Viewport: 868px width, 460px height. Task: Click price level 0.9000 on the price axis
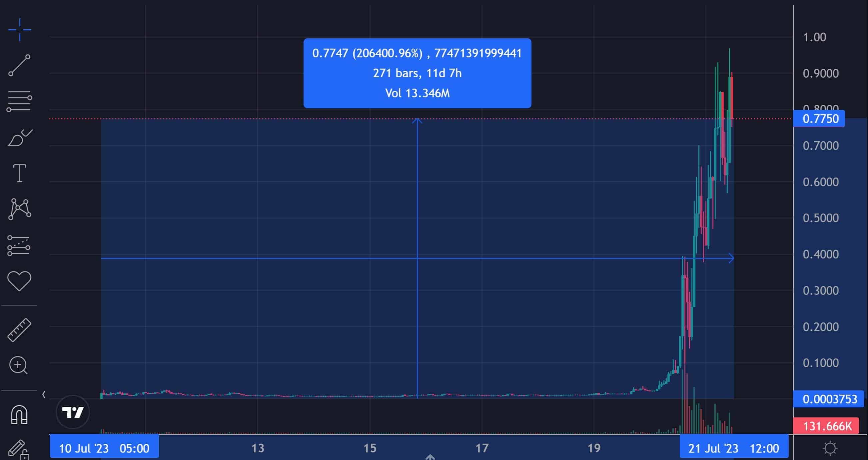[820, 73]
